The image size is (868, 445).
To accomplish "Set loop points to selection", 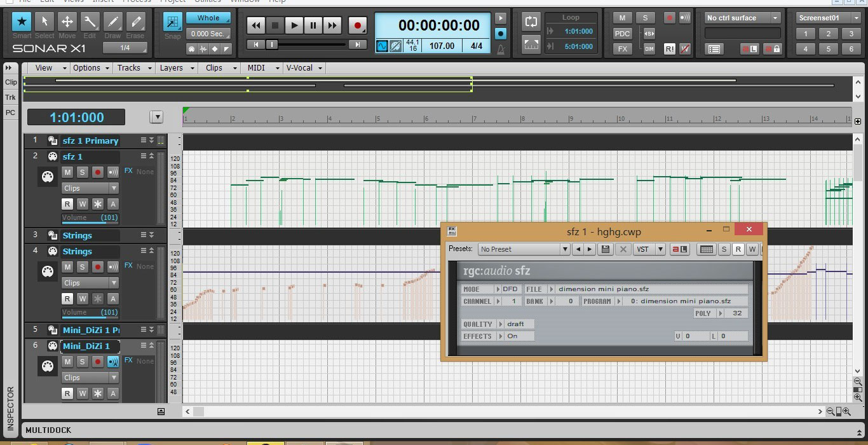I will click(531, 44).
